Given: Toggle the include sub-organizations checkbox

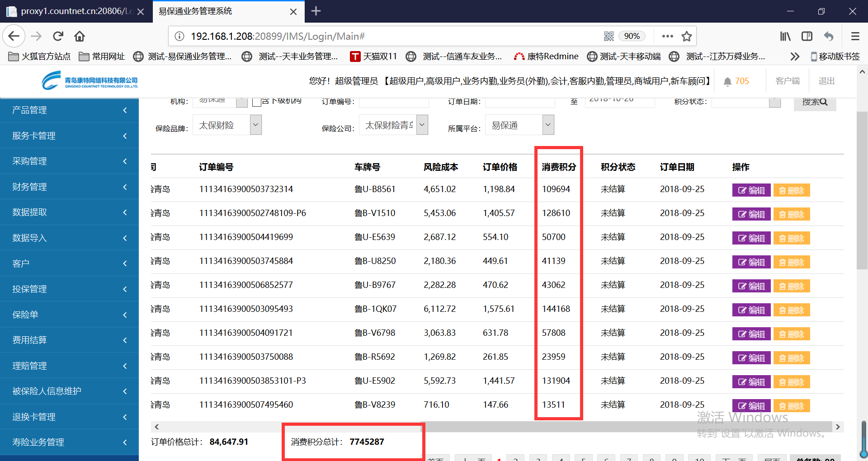Looking at the screenshot, I should point(256,102).
